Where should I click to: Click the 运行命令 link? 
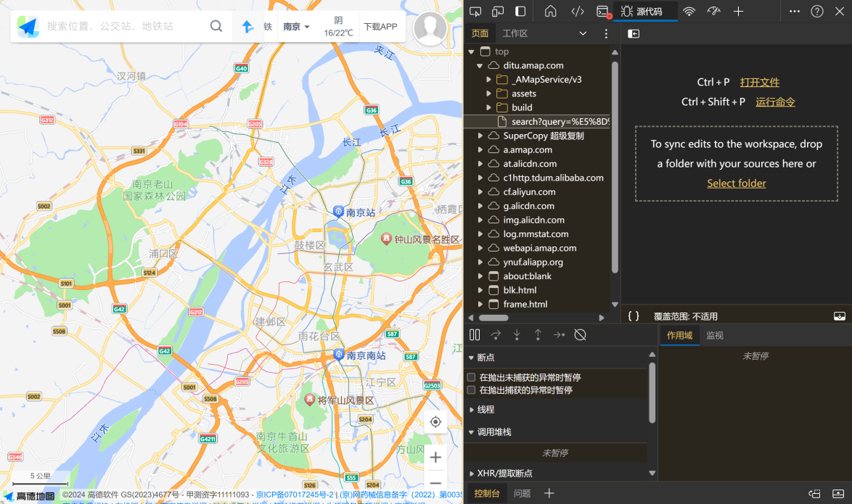tap(775, 102)
